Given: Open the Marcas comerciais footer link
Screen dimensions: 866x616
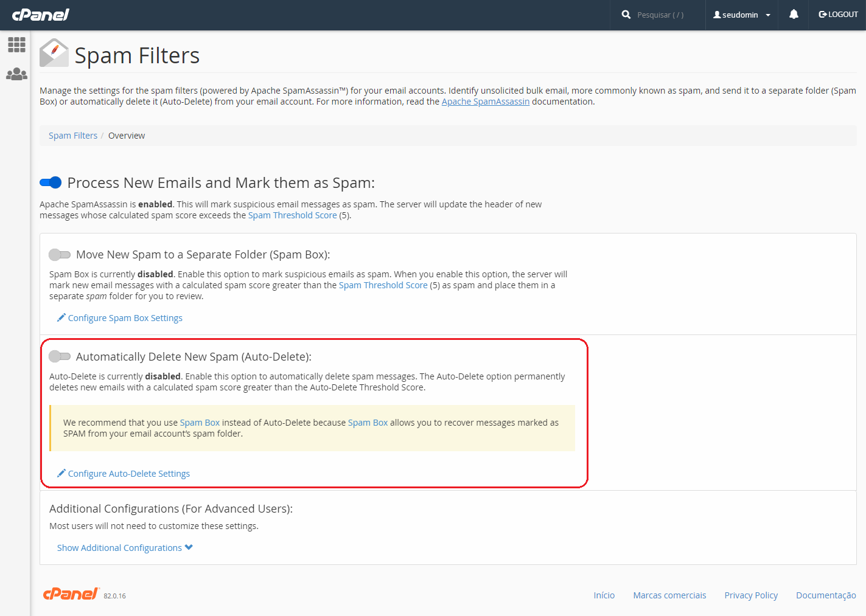Looking at the screenshot, I should pyautogui.click(x=669, y=595).
